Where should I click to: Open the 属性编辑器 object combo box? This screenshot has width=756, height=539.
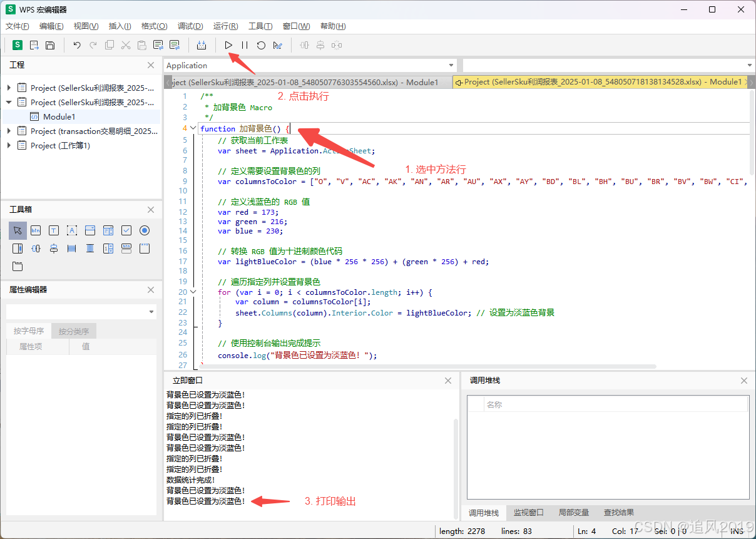tap(151, 312)
